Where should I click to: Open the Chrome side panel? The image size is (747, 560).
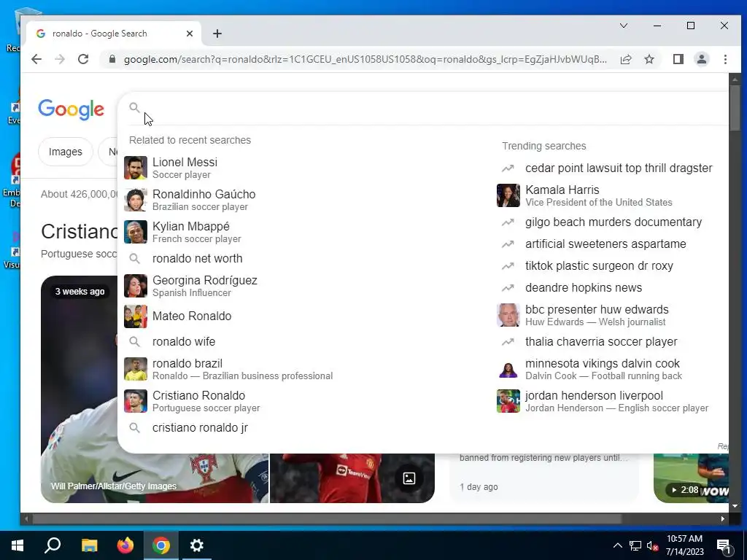point(678,59)
